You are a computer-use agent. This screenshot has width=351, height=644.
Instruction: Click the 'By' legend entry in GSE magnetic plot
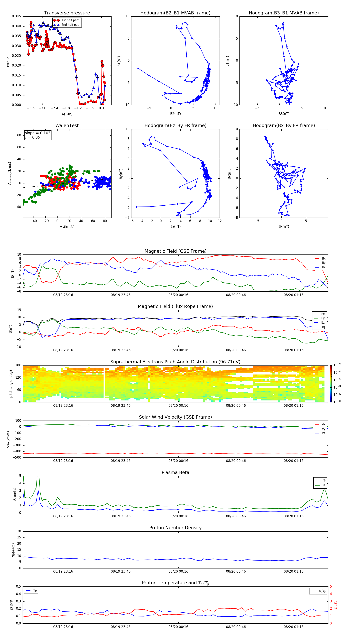320,263
